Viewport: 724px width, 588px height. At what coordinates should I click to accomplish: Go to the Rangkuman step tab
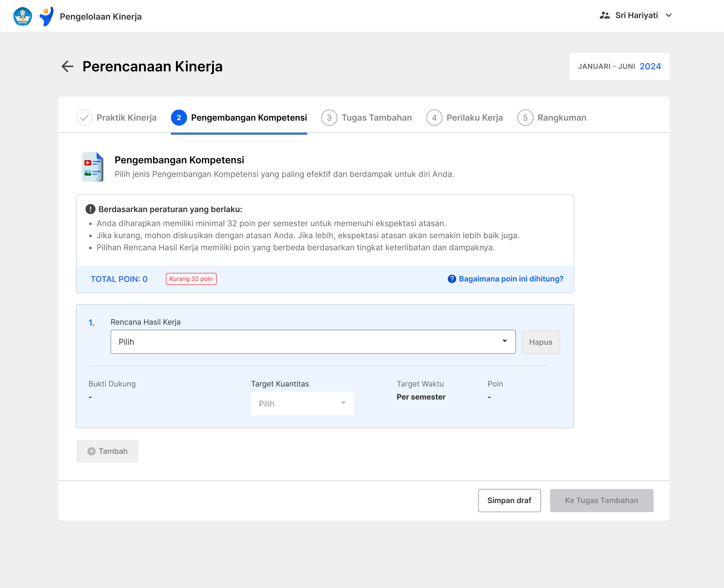point(552,118)
